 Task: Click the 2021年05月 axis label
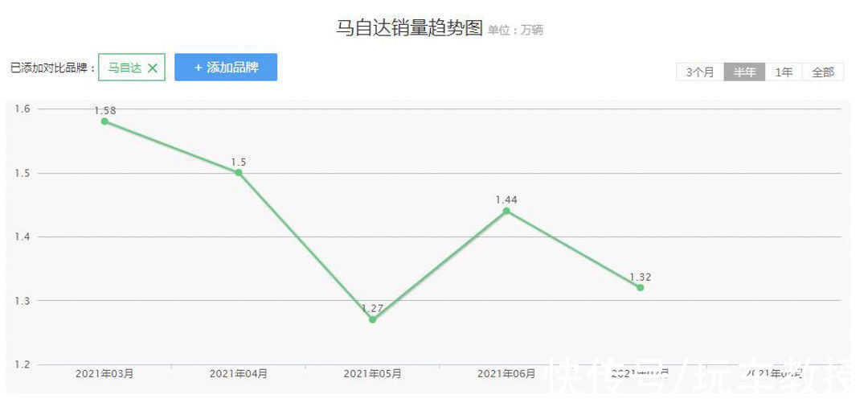point(373,373)
